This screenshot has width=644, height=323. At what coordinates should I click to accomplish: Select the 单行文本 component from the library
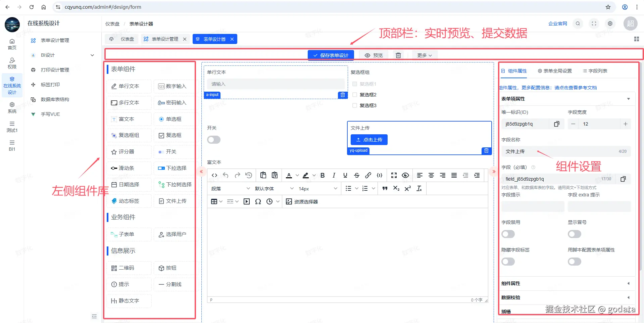129,86
